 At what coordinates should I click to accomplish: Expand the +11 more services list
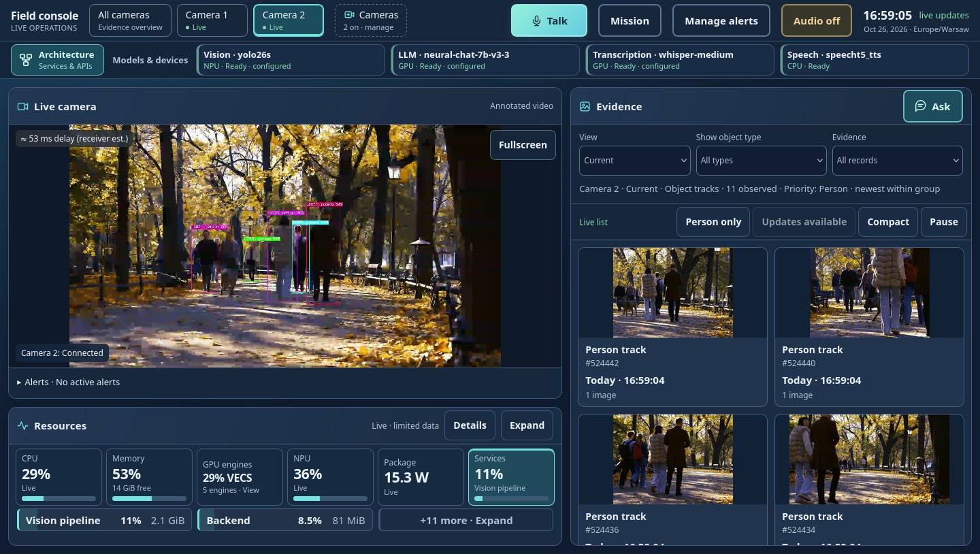(x=466, y=521)
